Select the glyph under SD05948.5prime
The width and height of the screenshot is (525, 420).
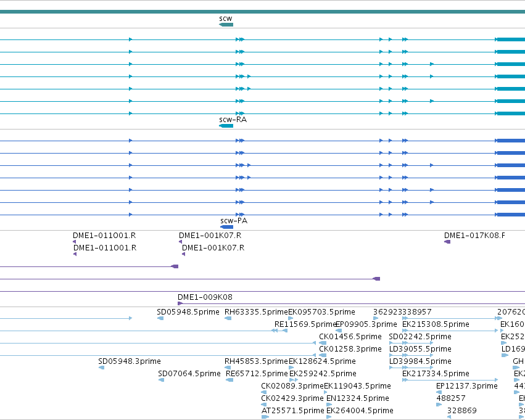[x=160, y=318]
